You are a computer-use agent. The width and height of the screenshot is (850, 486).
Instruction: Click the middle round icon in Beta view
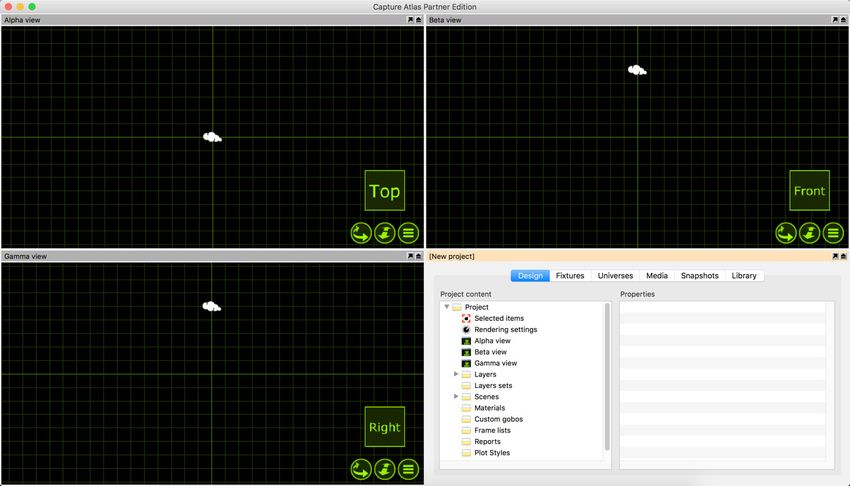[x=809, y=233]
